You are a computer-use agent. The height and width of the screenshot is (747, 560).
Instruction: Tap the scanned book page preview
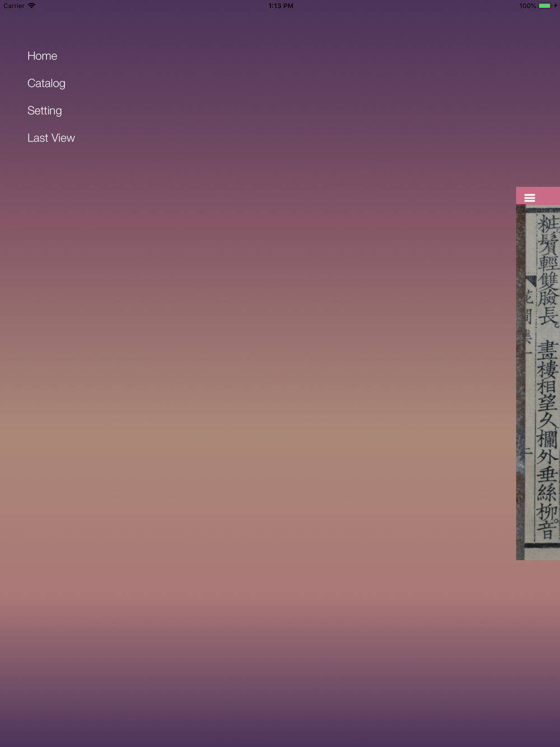[x=538, y=382]
